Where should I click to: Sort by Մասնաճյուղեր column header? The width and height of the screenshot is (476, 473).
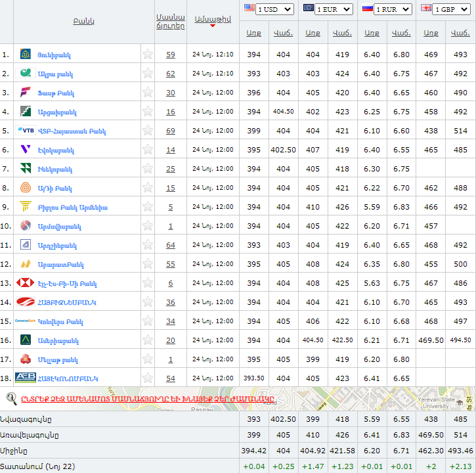pyautogui.click(x=171, y=22)
